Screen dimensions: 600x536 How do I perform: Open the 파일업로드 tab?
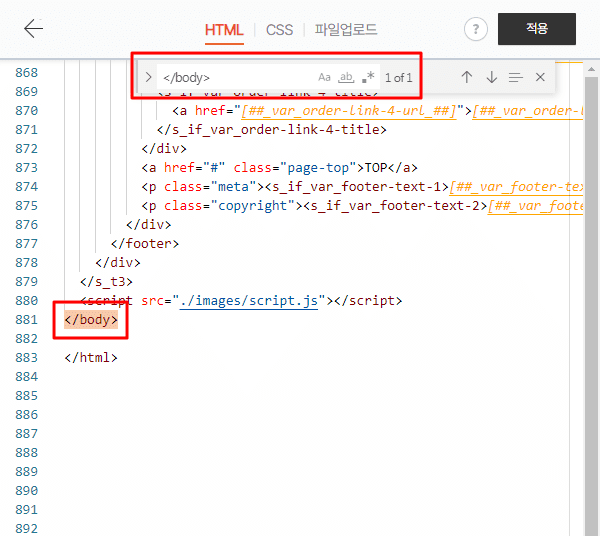click(x=346, y=30)
